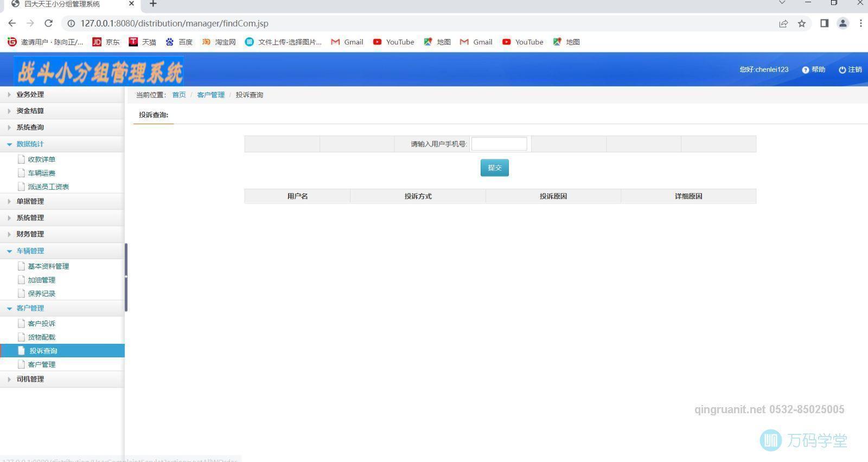Close the 四大天王小分组管理系统 tab
The height and width of the screenshot is (462, 868).
coord(131,4)
